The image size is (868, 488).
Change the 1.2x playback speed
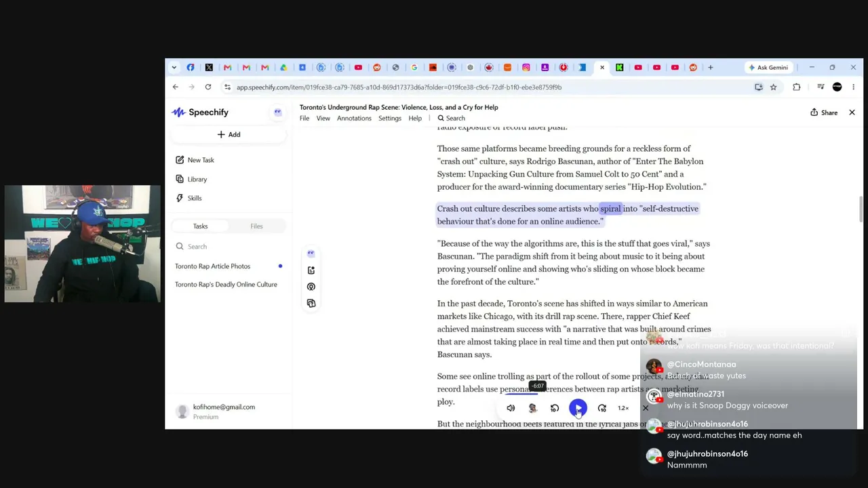click(x=623, y=408)
